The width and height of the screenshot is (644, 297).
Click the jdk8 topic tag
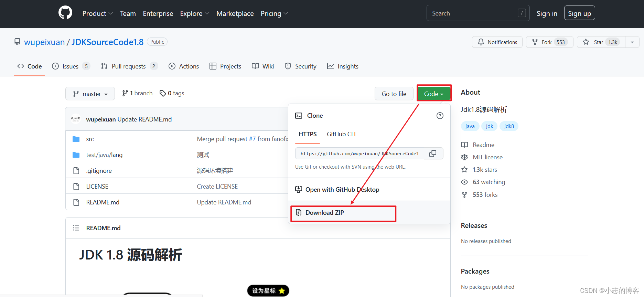(x=509, y=126)
